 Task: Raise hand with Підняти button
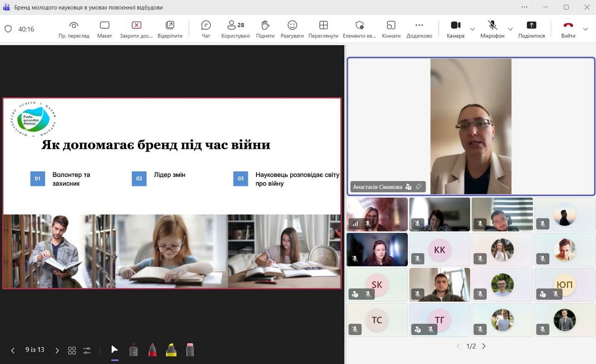click(x=265, y=29)
